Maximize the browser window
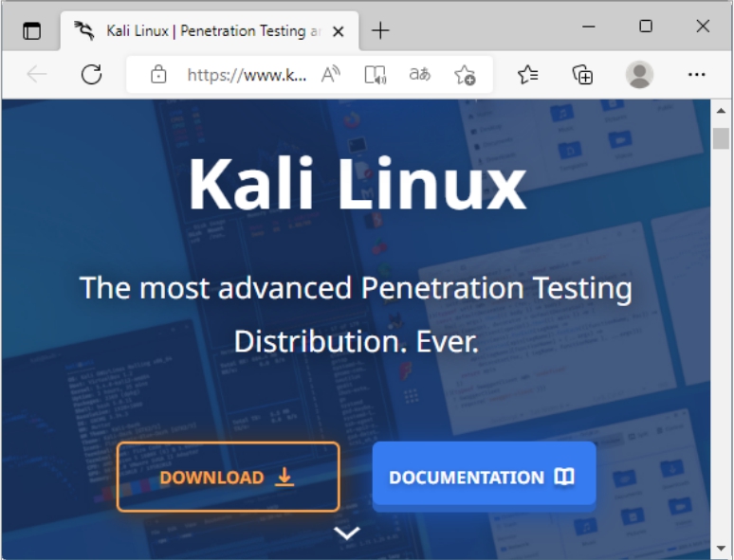Viewport: 734px width, 560px height. (646, 27)
